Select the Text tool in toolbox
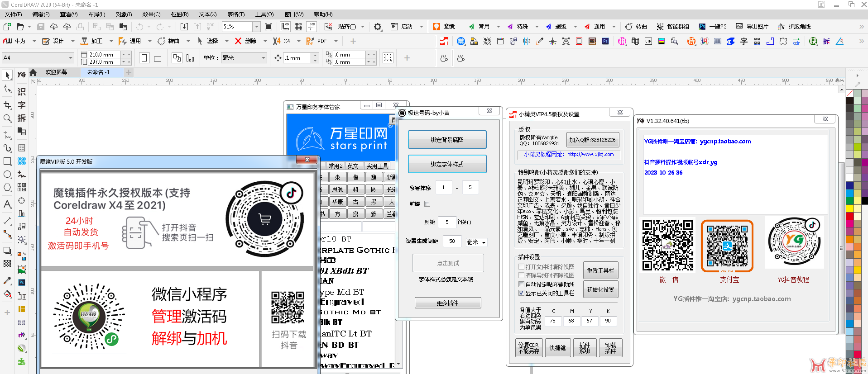Image resolution: width=868 pixels, height=374 pixels. (x=7, y=204)
